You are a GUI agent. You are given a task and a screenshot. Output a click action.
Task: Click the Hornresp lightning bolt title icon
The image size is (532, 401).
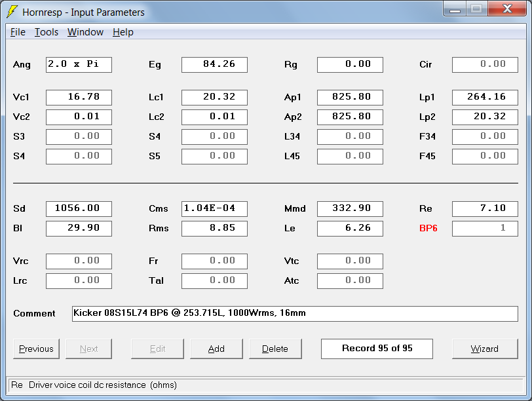(x=12, y=12)
